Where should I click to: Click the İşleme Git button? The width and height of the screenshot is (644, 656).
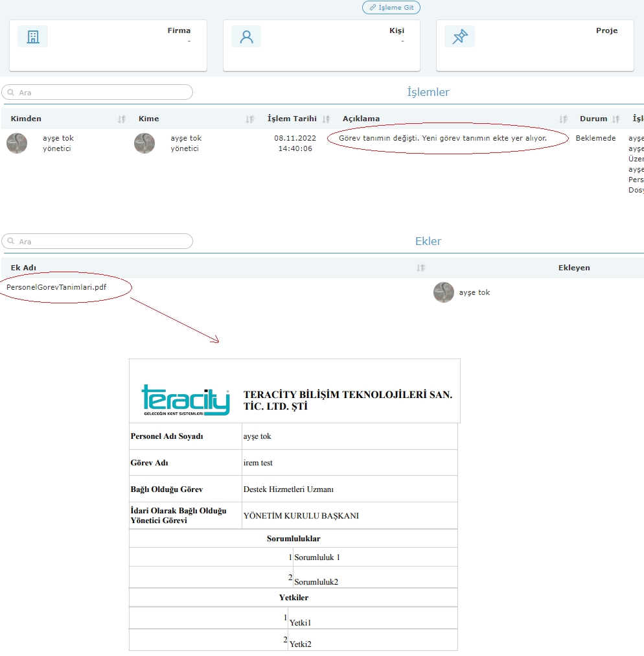click(391, 8)
